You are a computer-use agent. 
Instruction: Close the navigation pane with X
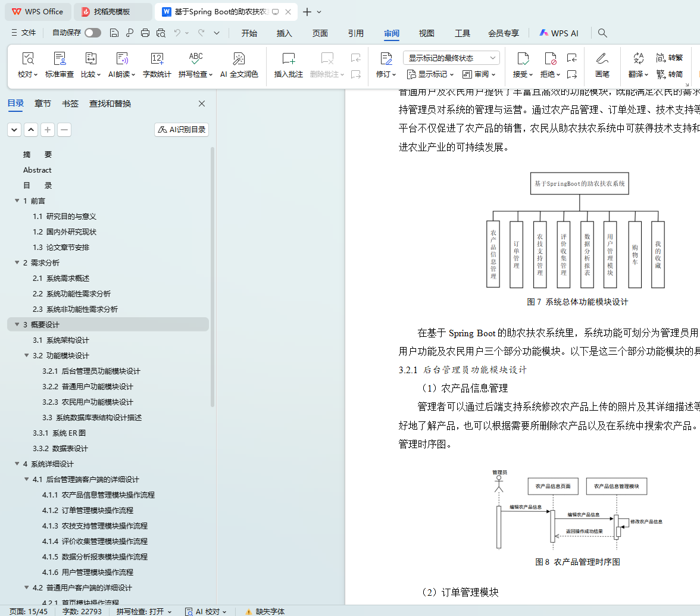(x=202, y=104)
